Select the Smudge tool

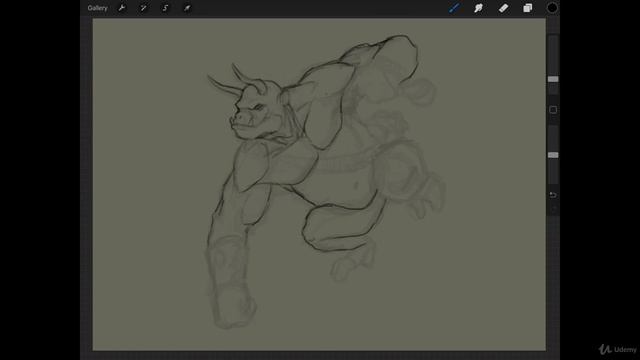478,8
